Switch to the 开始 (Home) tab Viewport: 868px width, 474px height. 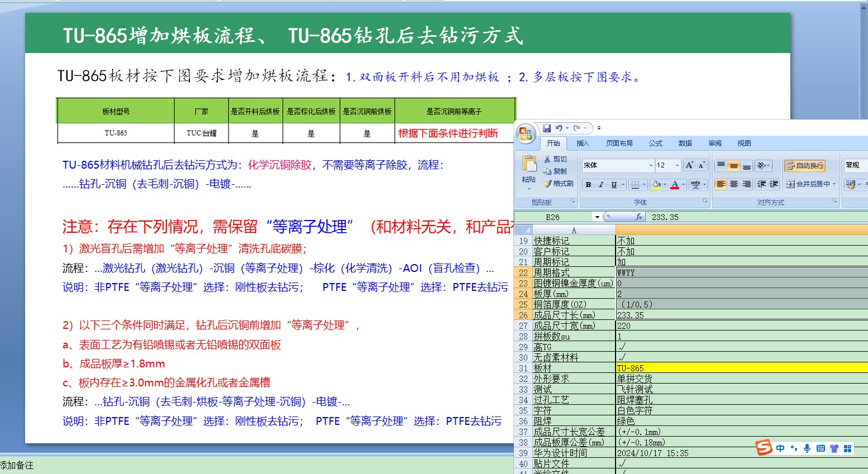tap(554, 143)
